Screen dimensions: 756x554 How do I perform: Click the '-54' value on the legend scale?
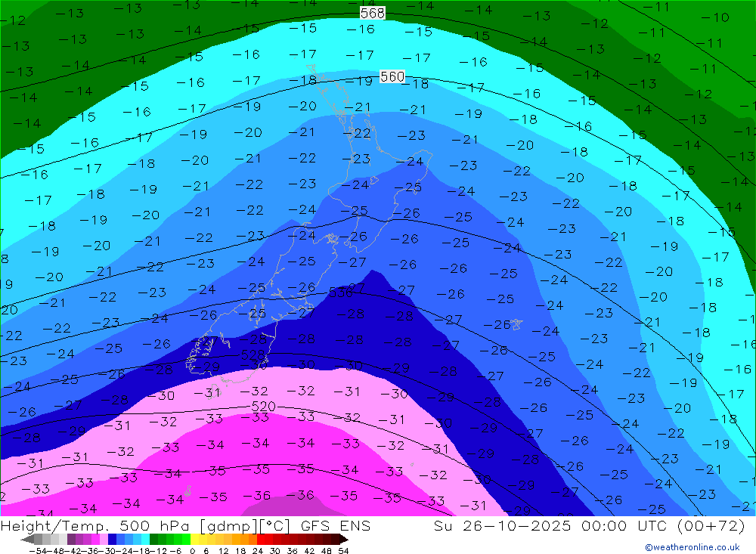click(x=38, y=551)
